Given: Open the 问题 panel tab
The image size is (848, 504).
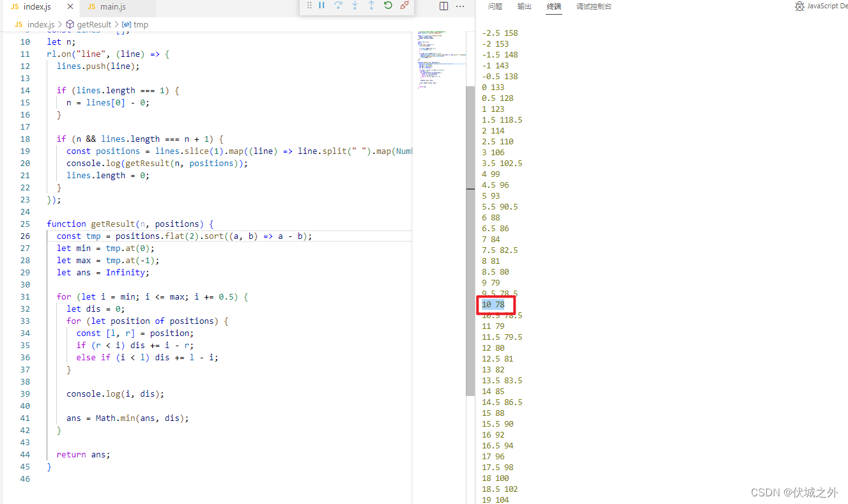Looking at the screenshot, I should coord(495,6).
